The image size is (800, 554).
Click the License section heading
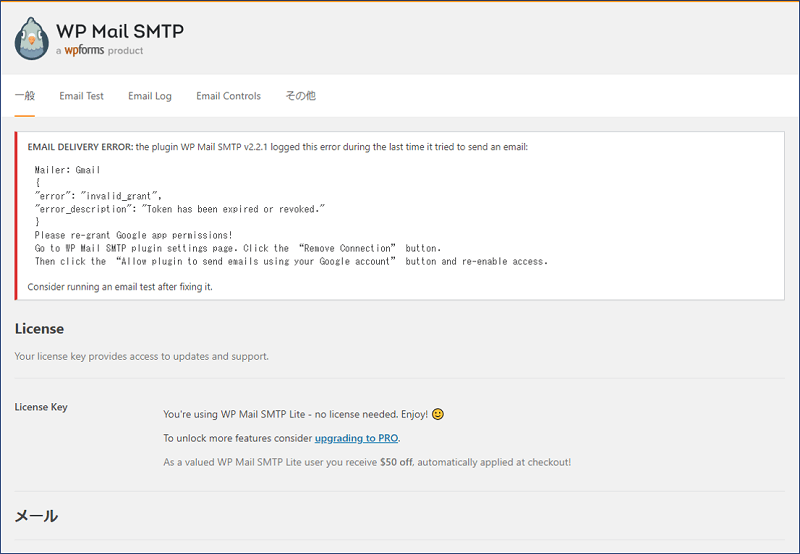(x=39, y=329)
